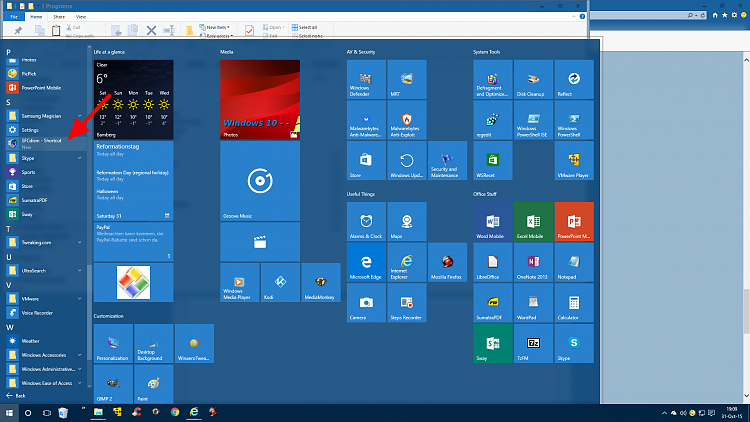Open the weather live tile
This screenshot has width=750, height=422.
click(133, 100)
